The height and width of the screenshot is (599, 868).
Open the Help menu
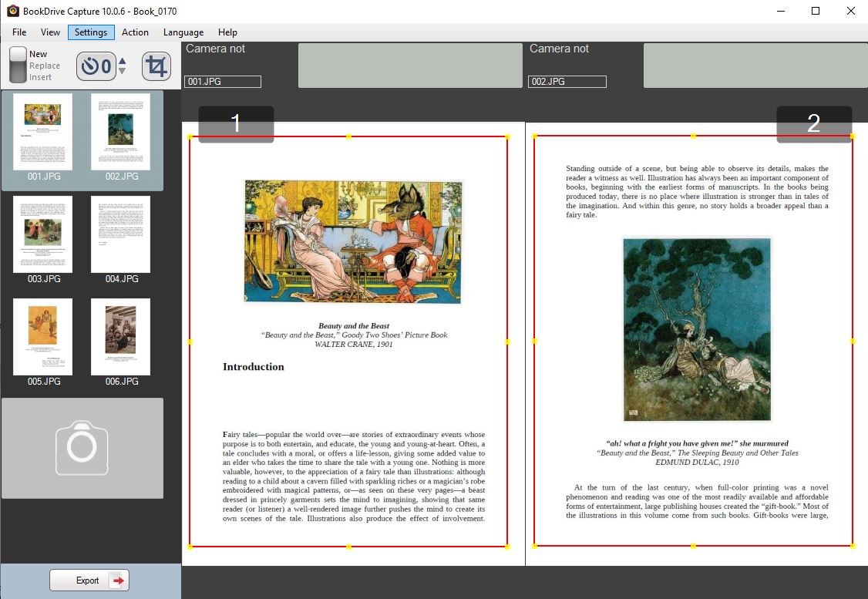pyautogui.click(x=227, y=32)
